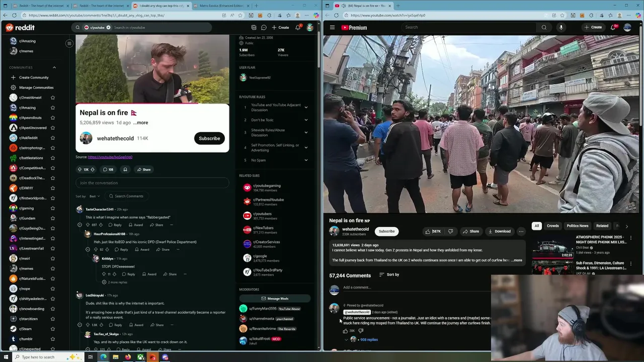Image resolution: width=644 pixels, height=362 pixels.
Task: Click the Reddit Search Comments field
Action: click(126, 196)
